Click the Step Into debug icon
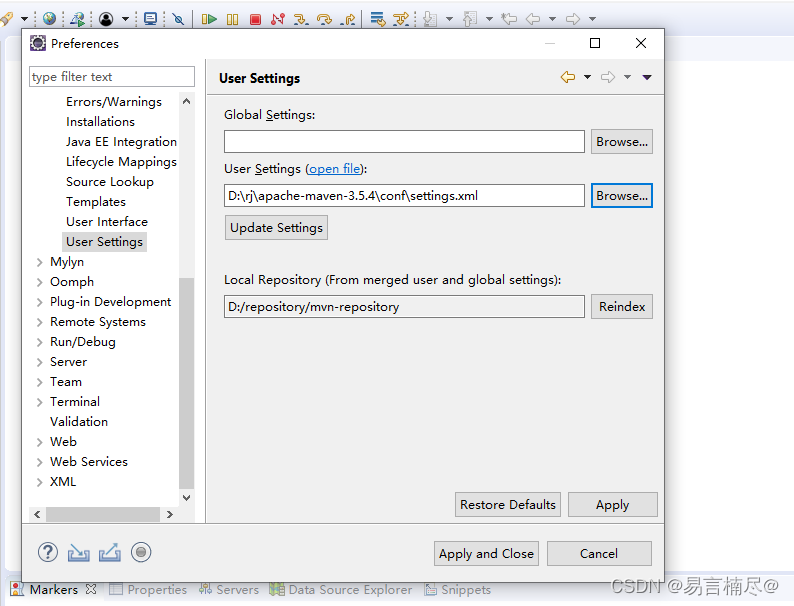 click(301, 19)
